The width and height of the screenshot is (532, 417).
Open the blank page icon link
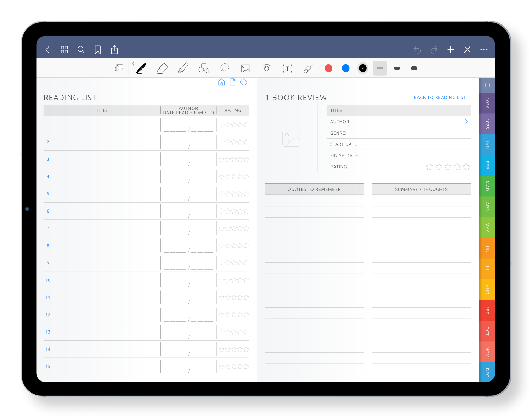point(233,82)
